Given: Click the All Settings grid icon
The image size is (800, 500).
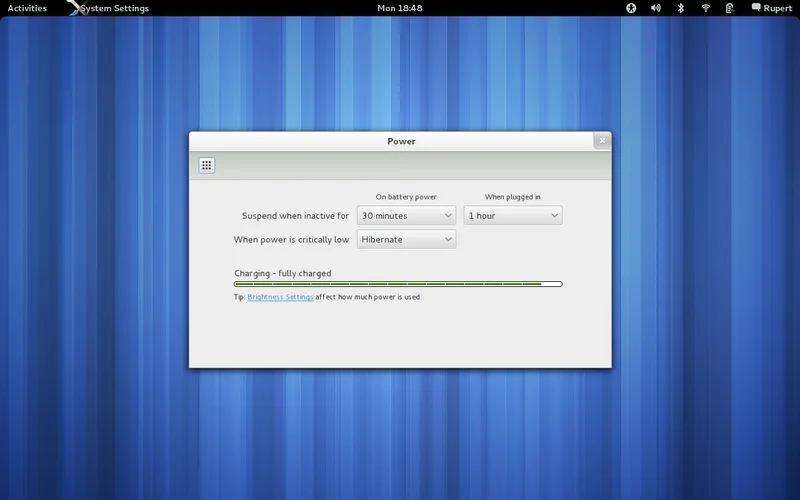Looking at the screenshot, I should (206, 165).
